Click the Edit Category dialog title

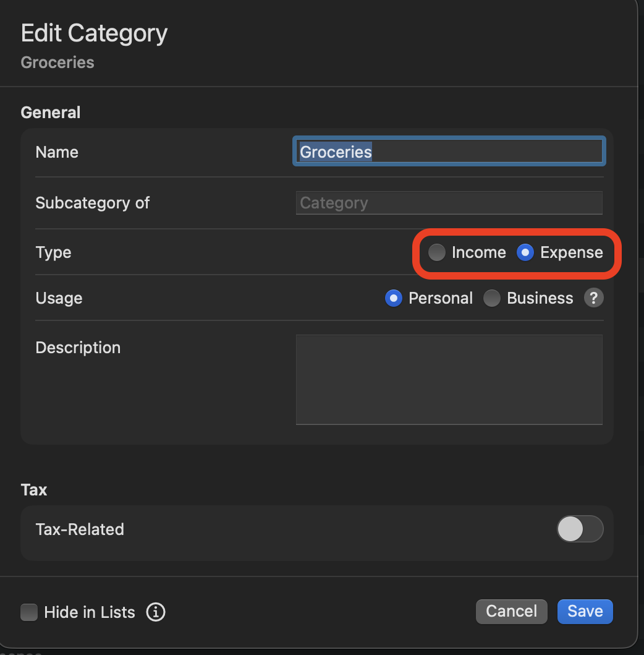(x=94, y=33)
